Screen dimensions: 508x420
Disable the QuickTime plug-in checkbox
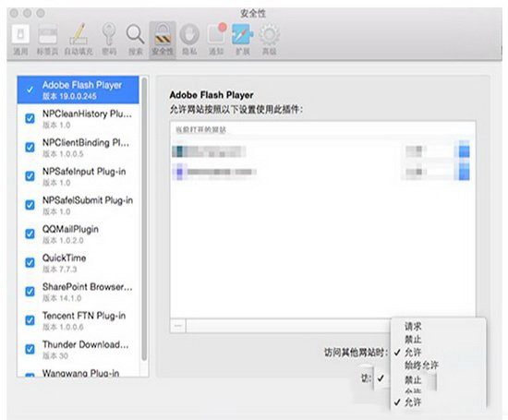click(x=30, y=262)
